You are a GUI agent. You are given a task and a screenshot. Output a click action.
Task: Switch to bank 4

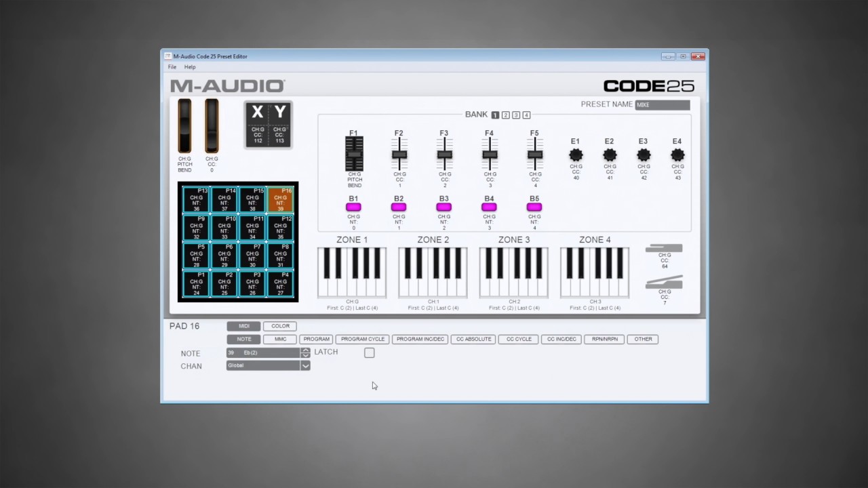coord(526,115)
